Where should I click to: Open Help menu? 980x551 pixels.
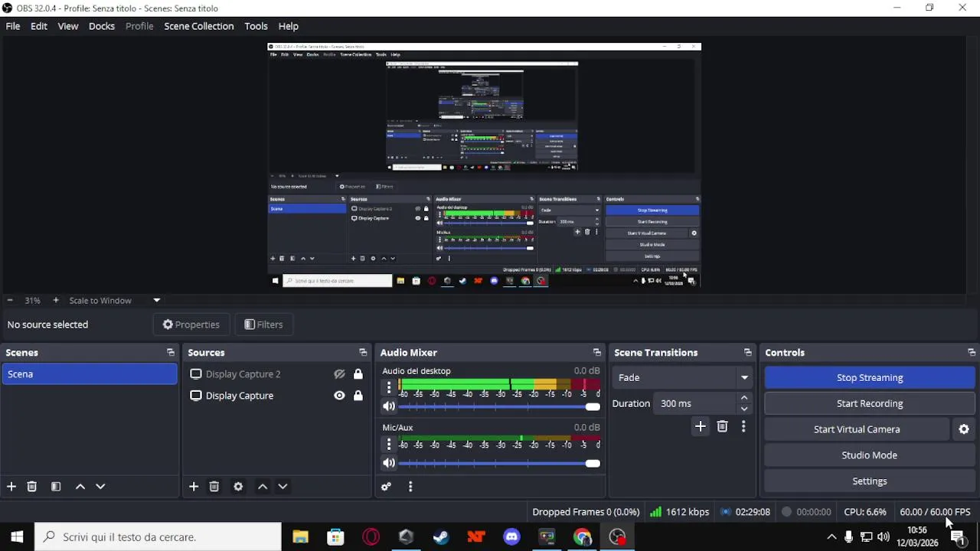[x=289, y=26]
